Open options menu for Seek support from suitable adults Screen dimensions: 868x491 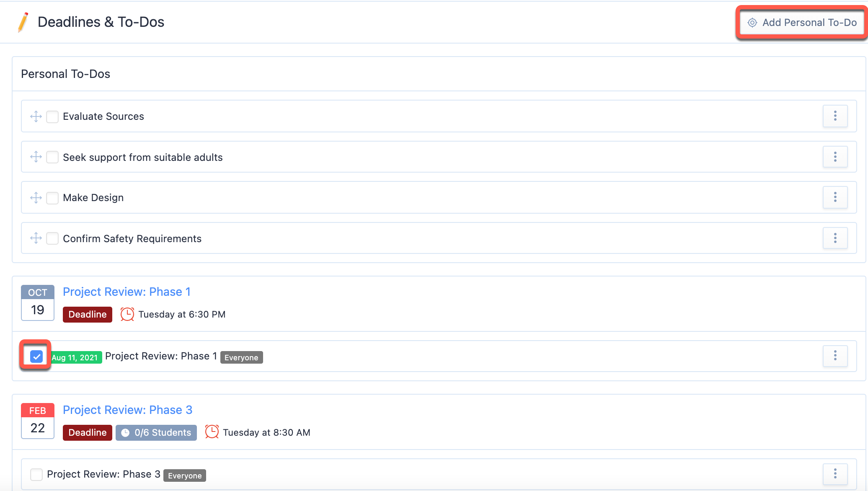pos(835,157)
